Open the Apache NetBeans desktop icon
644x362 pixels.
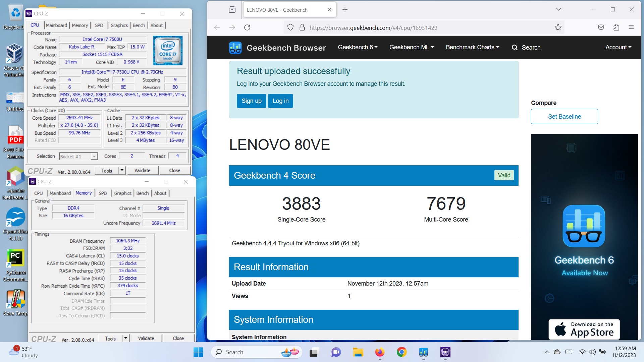click(15, 184)
